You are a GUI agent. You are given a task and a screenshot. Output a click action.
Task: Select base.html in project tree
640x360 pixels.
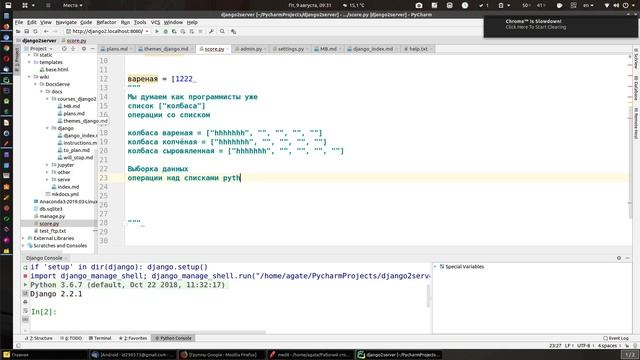point(57,69)
